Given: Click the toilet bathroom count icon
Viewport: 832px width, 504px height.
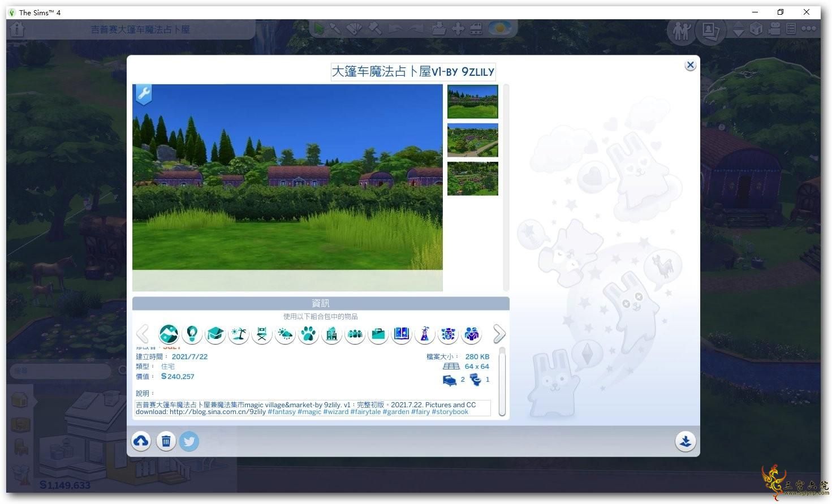Looking at the screenshot, I should 476,380.
